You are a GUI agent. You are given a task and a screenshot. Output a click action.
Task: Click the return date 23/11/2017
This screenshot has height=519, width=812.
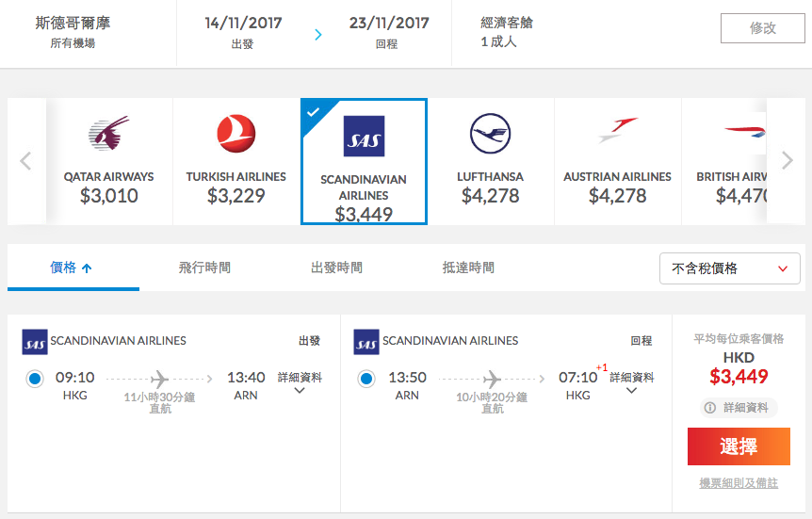click(389, 24)
